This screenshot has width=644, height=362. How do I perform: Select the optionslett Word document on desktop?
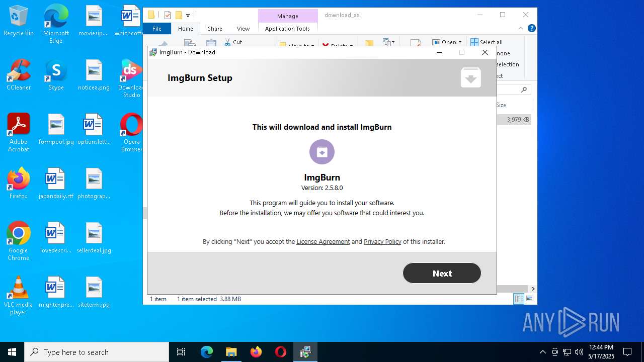(x=94, y=130)
